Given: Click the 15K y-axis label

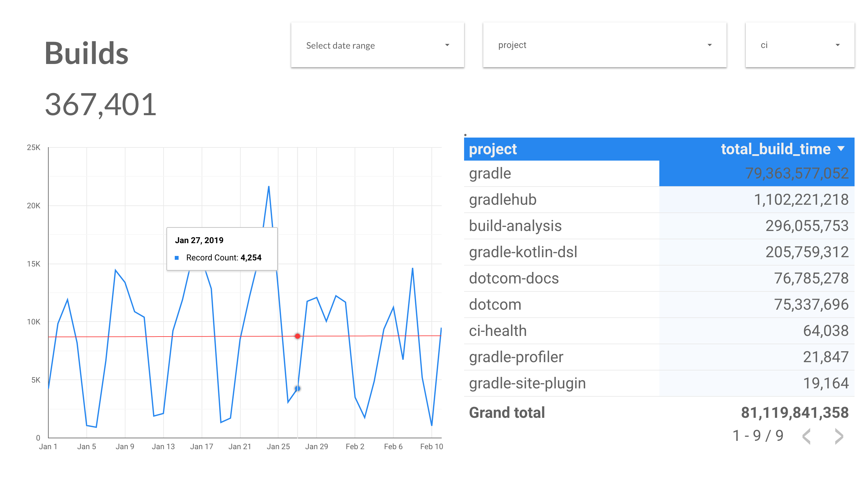Looking at the screenshot, I should tap(33, 264).
